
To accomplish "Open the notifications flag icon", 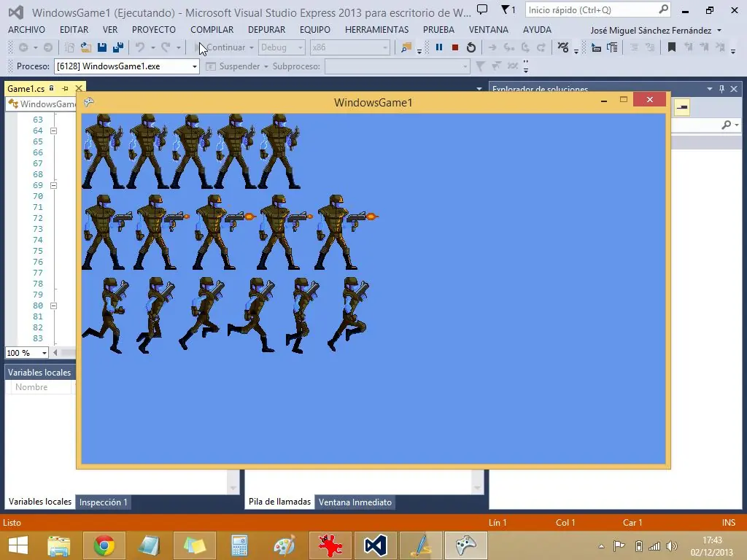I will tap(507, 9).
